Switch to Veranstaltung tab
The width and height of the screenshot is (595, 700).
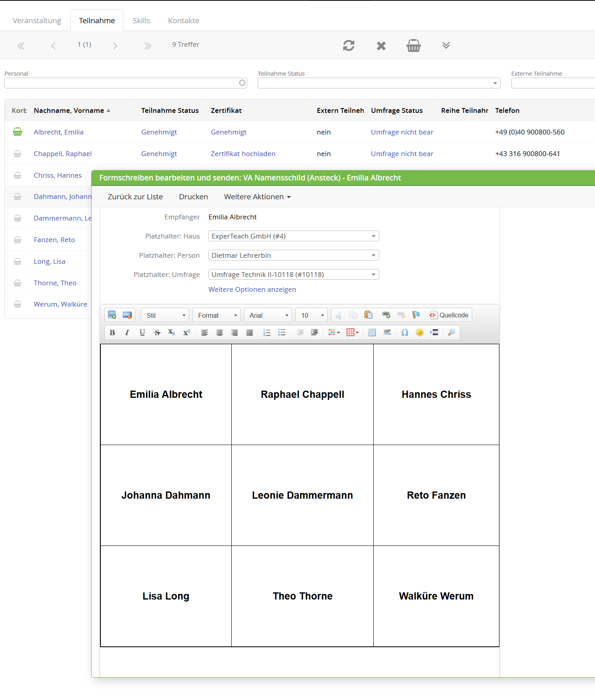[x=37, y=20]
